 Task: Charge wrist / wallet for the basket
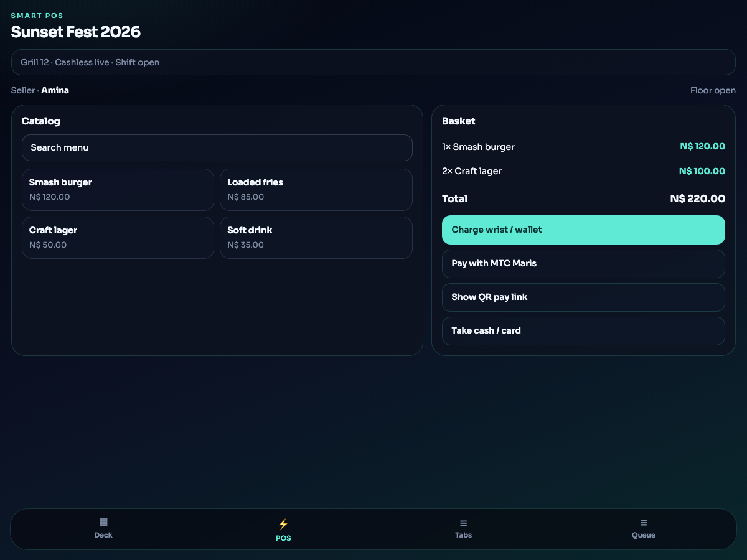coord(583,230)
